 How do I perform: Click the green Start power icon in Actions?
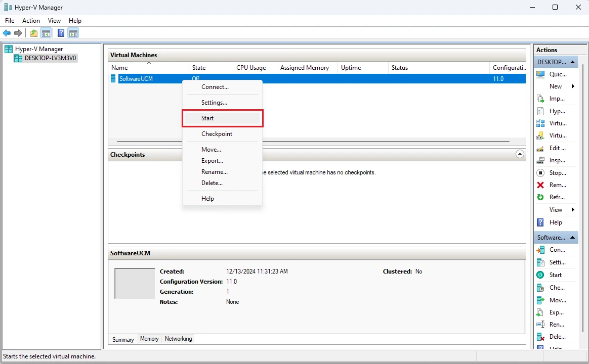point(540,275)
